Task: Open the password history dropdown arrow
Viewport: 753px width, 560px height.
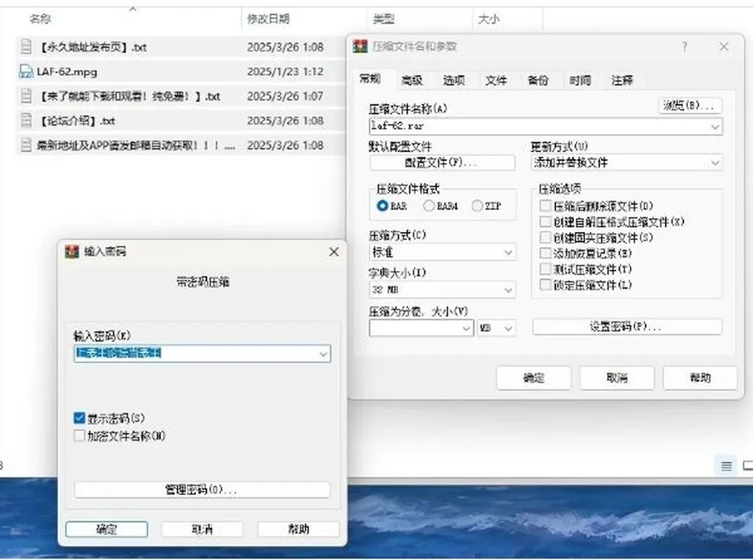Action: click(x=323, y=354)
